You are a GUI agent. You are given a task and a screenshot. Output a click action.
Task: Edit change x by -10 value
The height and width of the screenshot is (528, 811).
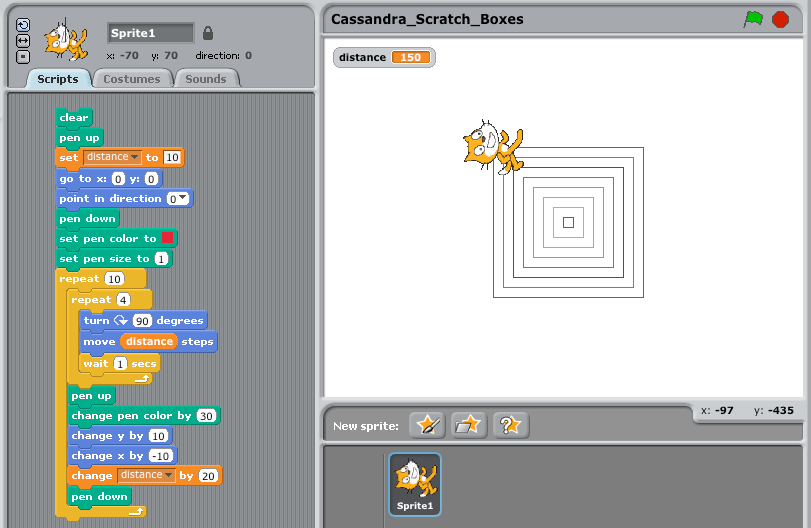[x=161, y=456]
